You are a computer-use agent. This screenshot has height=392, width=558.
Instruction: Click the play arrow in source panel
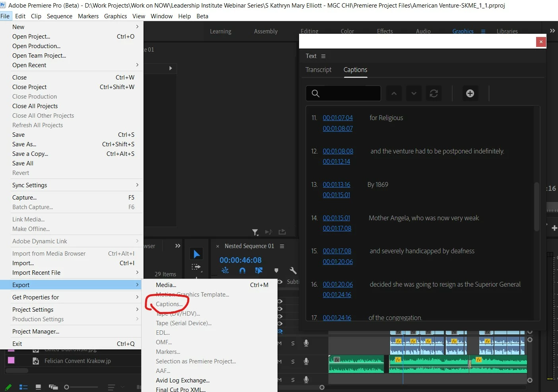[x=170, y=68]
